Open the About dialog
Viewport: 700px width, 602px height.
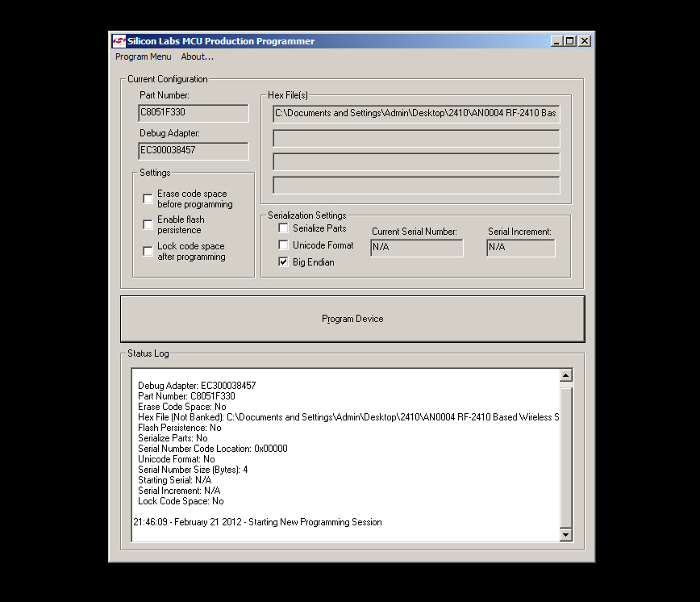(x=197, y=56)
